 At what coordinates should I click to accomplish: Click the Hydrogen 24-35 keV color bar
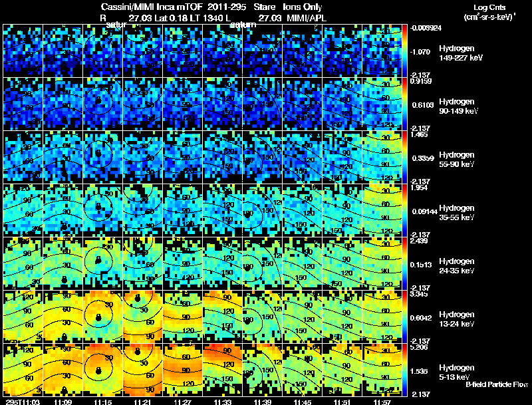[404, 264]
